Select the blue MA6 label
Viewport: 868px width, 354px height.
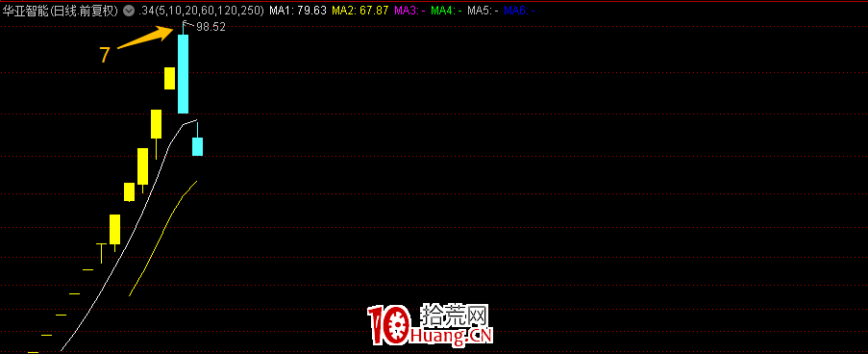(519, 11)
